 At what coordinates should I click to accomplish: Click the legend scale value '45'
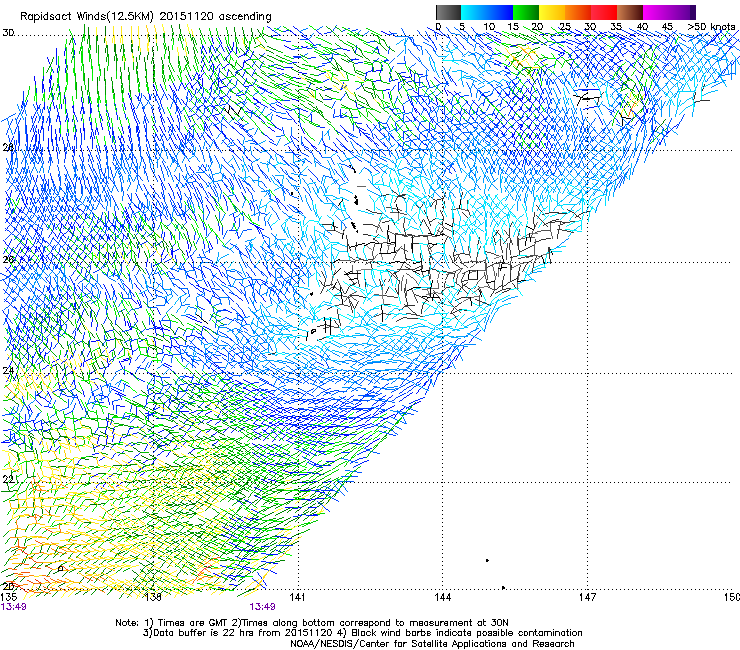tap(667, 27)
